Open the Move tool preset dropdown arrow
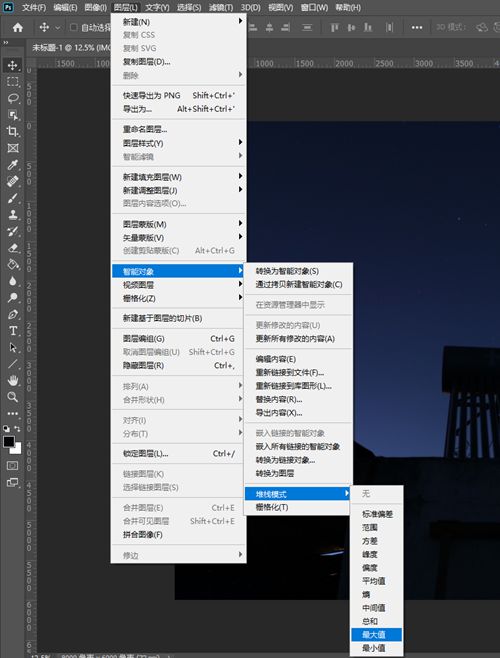Viewport: 500px width, 658px height. pyautogui.click(x=58, y=28)
